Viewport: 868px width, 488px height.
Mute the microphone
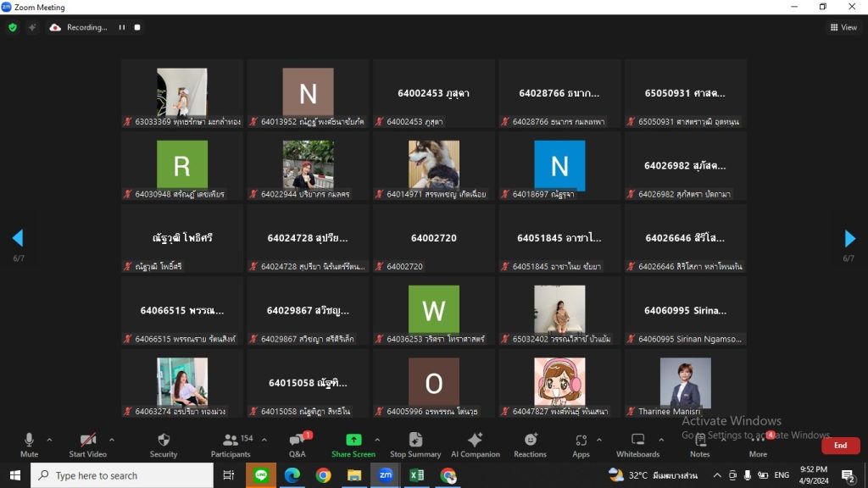click(x=30, y=445)
